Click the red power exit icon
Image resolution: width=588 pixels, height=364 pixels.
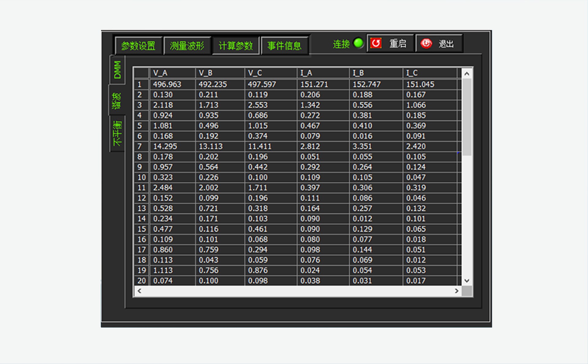click(x=426, y=44)
